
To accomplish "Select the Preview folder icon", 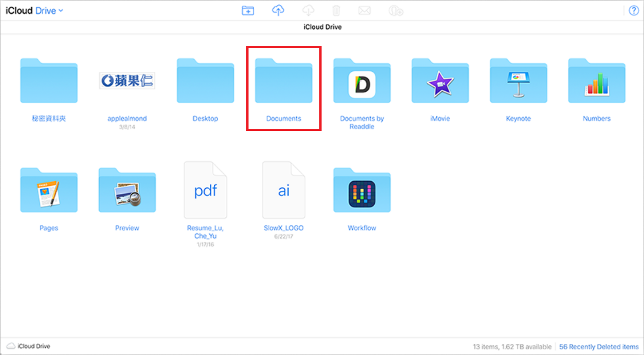I will point(127,190).
